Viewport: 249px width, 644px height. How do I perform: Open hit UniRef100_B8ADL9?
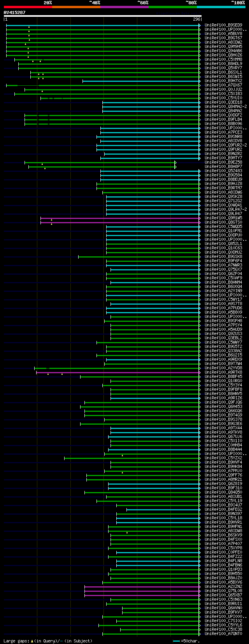pos(223,64)
